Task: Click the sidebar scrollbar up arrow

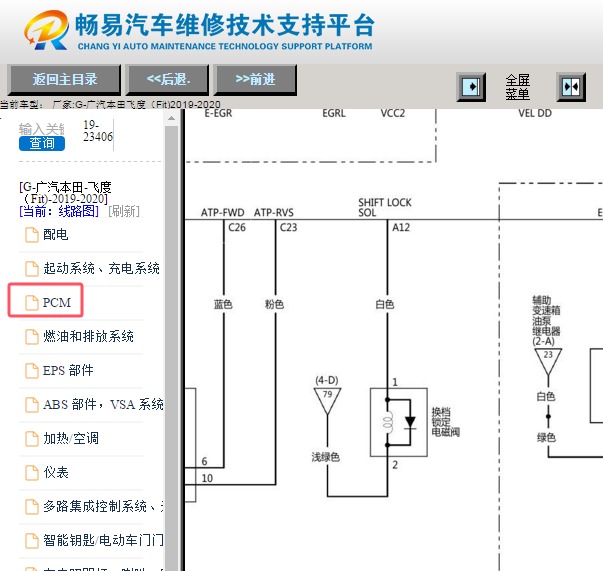Action: [x=172, y=118]
